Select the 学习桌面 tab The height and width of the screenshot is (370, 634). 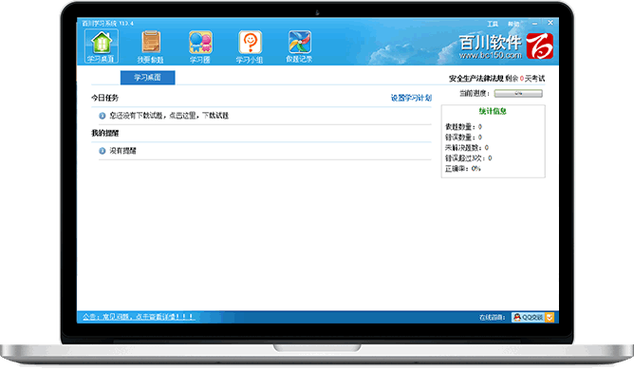coord(148,77)
